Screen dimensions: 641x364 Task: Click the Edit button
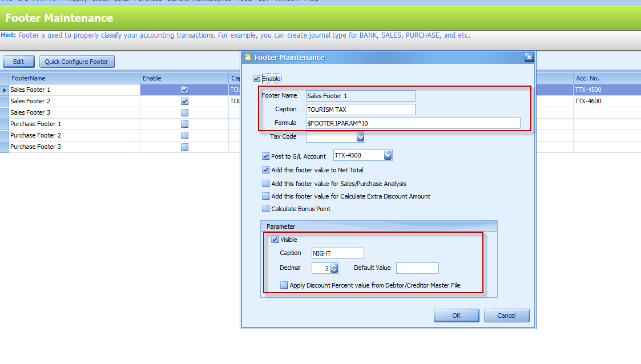click(x=18, y=62)
